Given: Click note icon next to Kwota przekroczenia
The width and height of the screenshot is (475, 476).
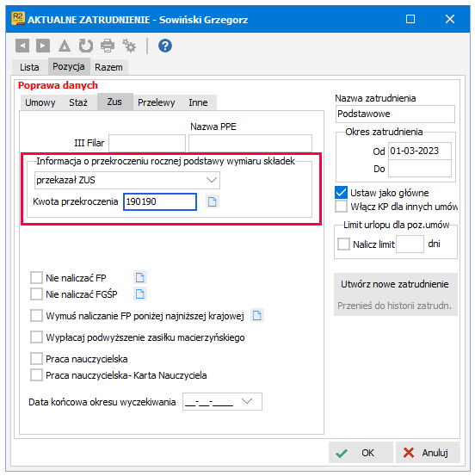Looking at the screenshot, I should [x=213, y=201].
